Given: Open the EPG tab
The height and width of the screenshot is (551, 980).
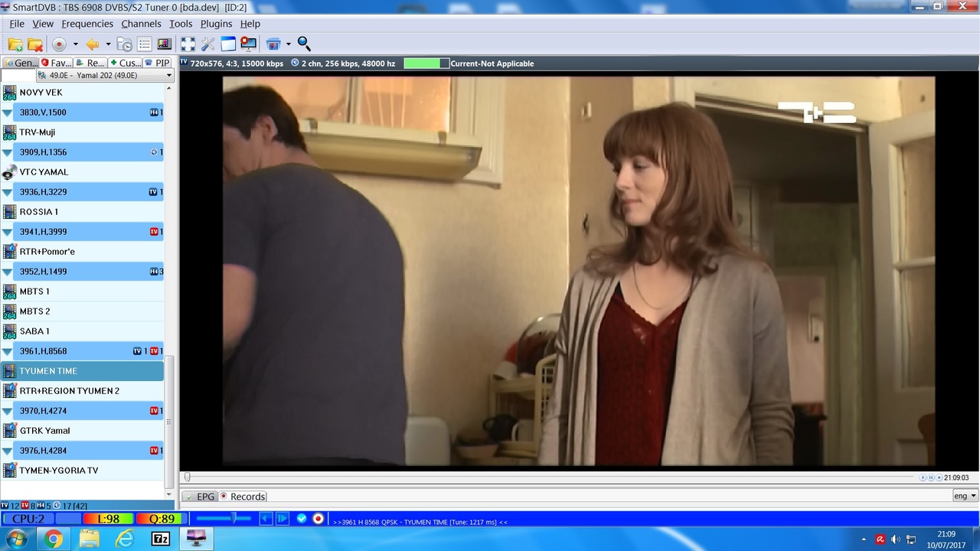Looking at the screenshot, I should click(200, 497).
